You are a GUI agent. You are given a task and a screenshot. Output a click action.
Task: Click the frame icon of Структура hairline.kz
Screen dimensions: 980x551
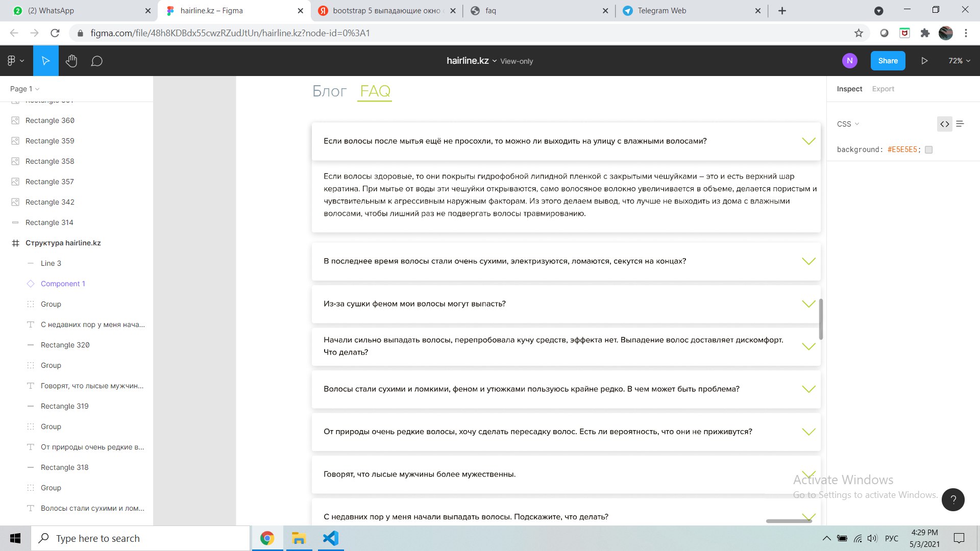point(15,243)
